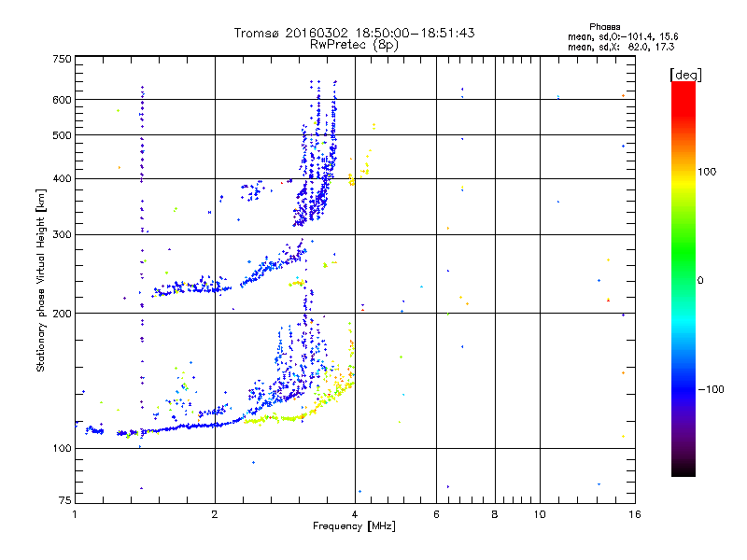
Task: Click the 'mean, sd,X: 82.0, 17.3' text
Action: point(621,47)
